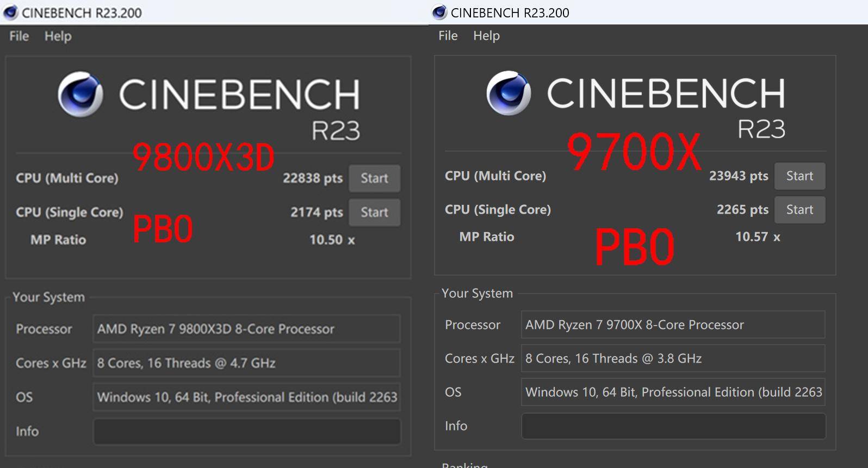The image size is (868, 468).
Task: Select the 2174 pts single core score
Action: click(x=317, y=213)
